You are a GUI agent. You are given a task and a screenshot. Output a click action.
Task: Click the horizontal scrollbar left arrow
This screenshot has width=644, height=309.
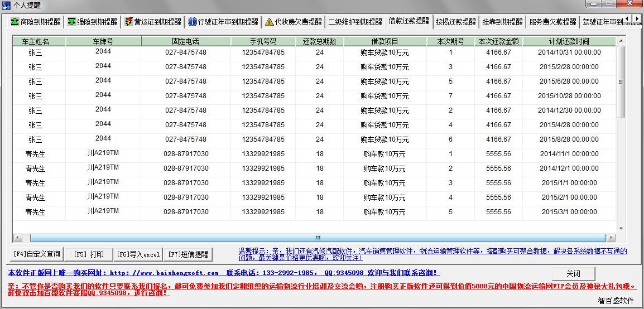[x=18, y=238]
